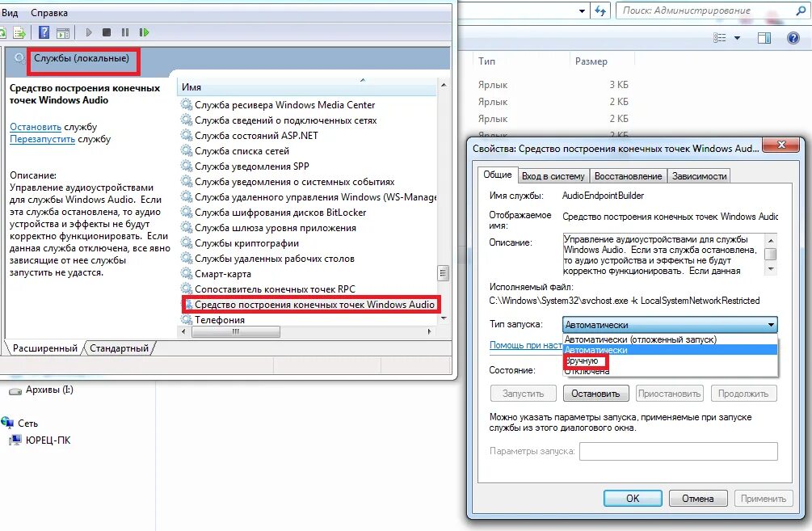The image size is (812, 531).
Task: Restart the service with the toolbar restart icon
Action: [144, 32]
